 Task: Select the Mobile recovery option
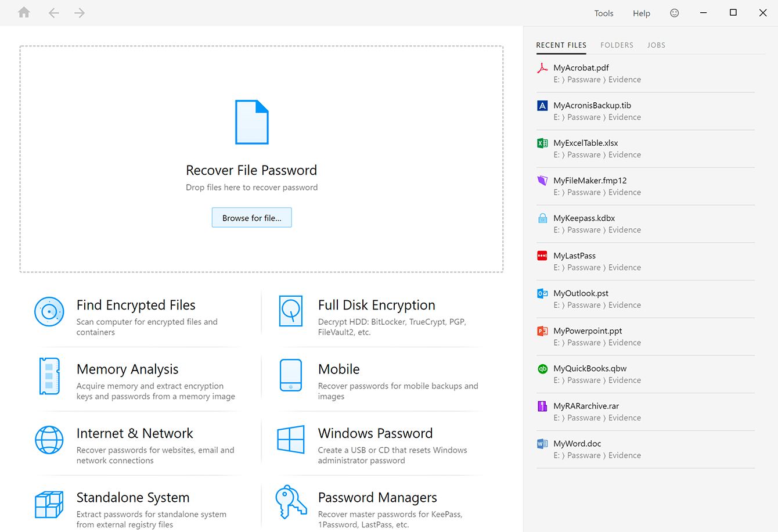tap(339, 369)
